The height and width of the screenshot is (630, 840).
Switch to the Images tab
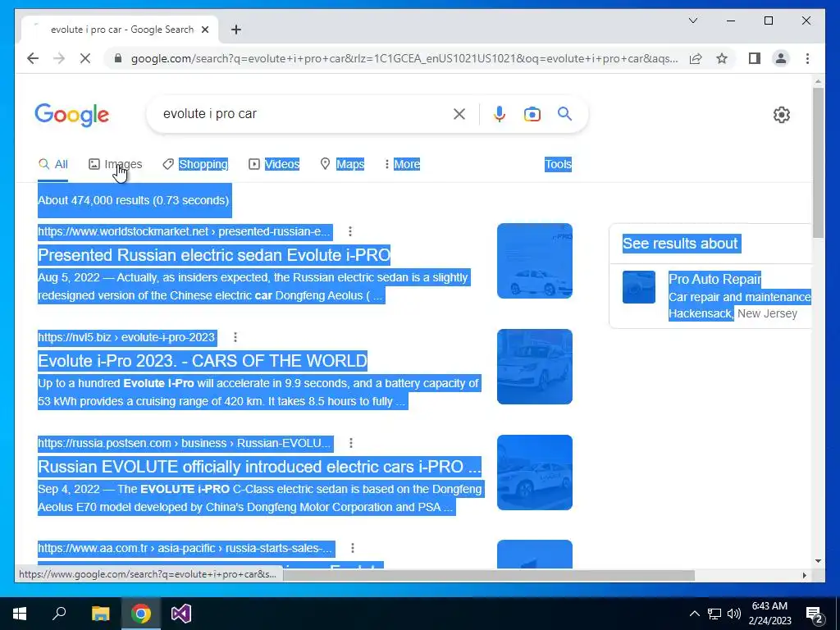point(115,164)
